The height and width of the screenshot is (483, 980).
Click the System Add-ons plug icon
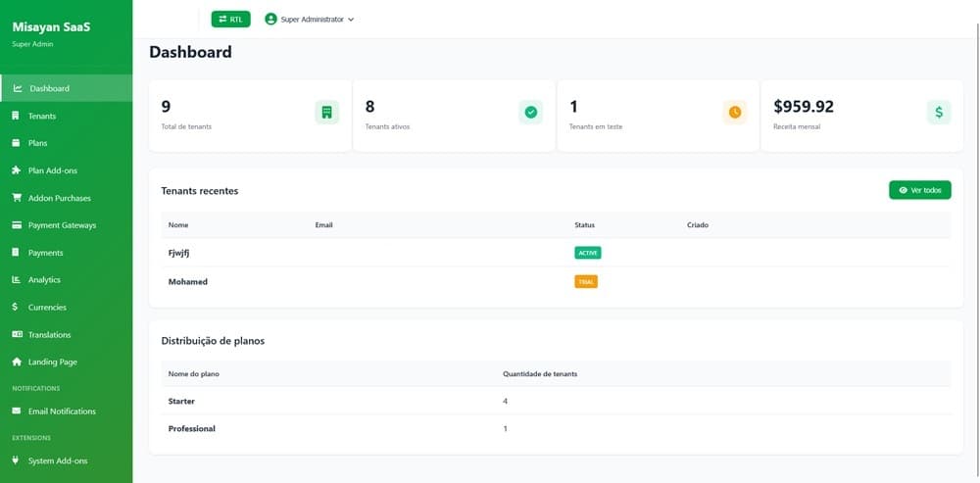[x=16, y=460]
